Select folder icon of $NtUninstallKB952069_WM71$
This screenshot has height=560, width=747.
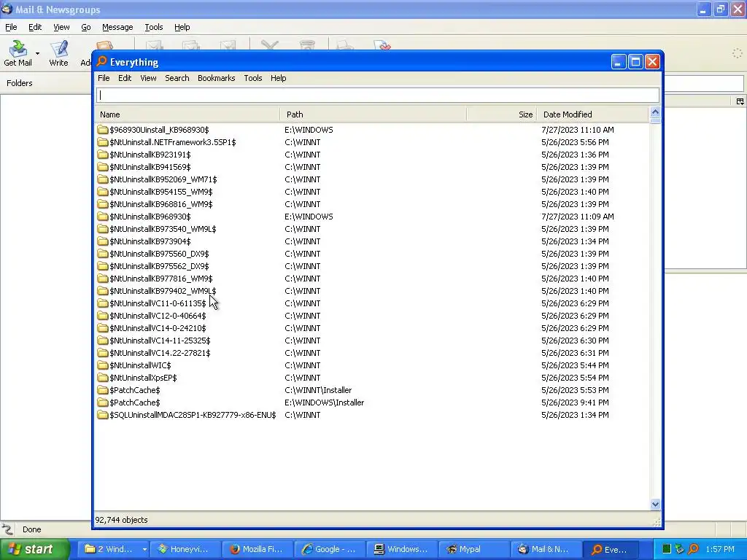pyautogui.click(x=102, y=179)
